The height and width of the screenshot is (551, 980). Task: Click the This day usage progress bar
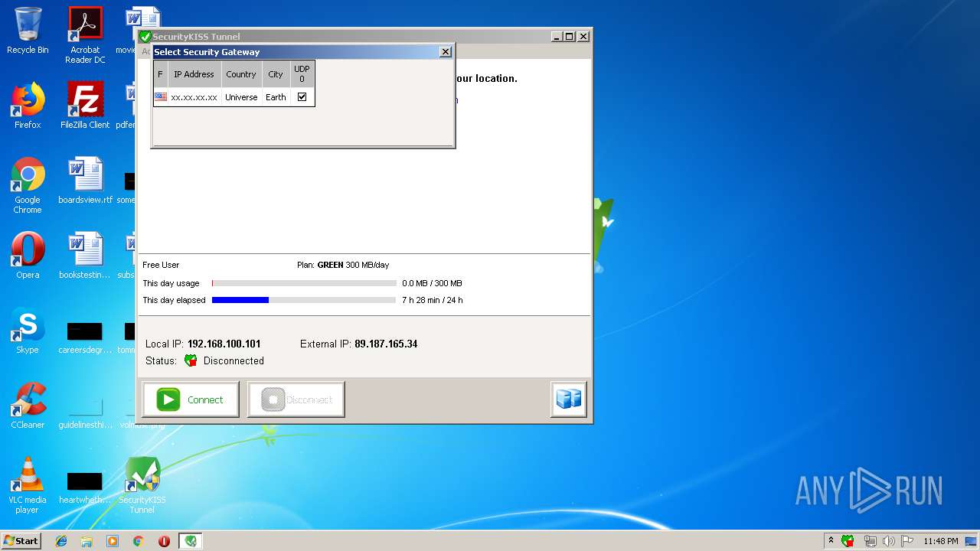(304, 283)
